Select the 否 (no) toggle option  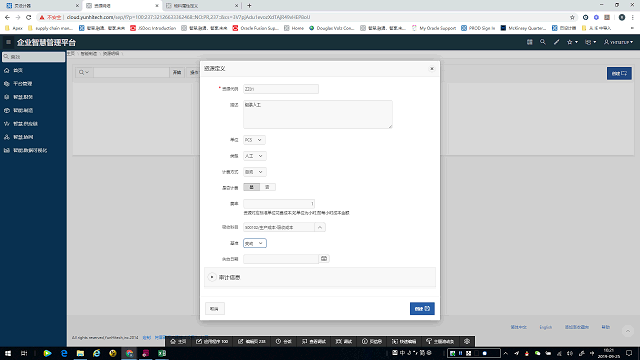tap(267, 187)
